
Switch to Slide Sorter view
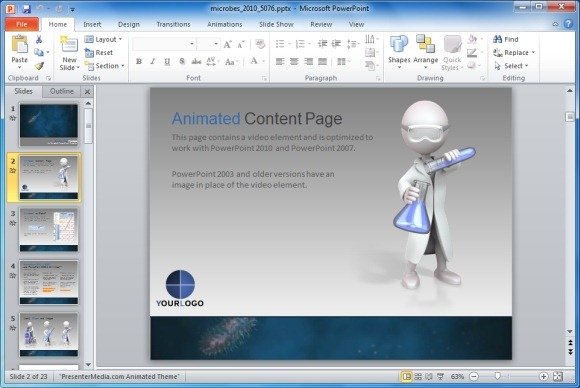pyautogui.click(x=418, y=377)
